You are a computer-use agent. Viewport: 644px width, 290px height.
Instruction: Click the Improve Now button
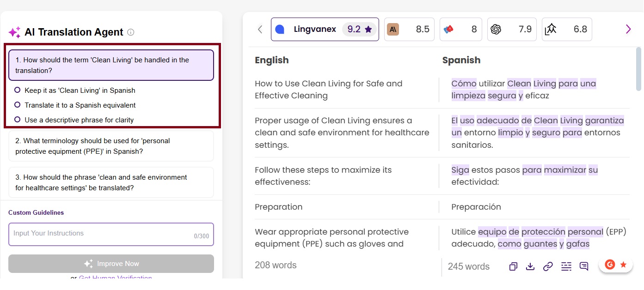[111, 264]
